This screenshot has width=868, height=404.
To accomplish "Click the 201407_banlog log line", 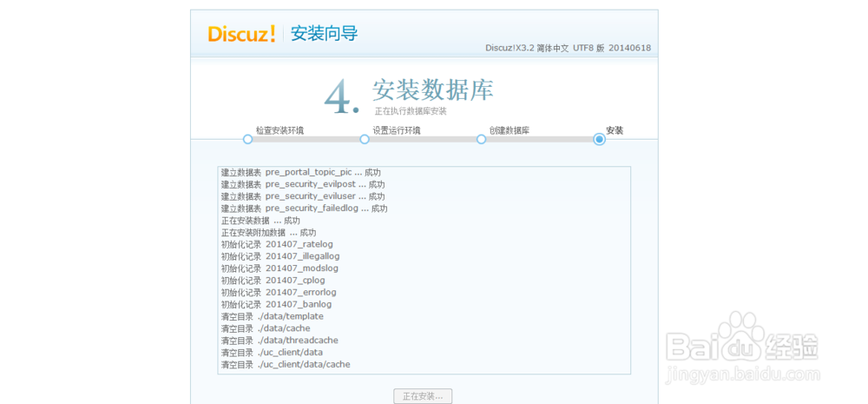I will tap(276, 305).
